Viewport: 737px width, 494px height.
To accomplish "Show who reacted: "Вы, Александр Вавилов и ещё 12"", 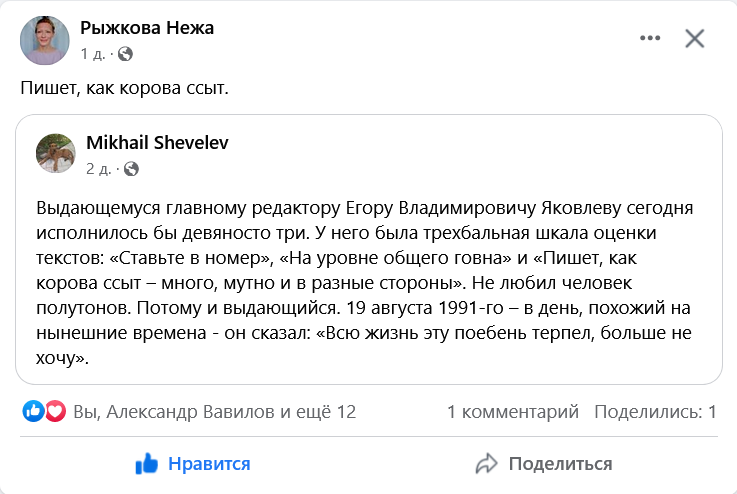I will pos(214,411).
